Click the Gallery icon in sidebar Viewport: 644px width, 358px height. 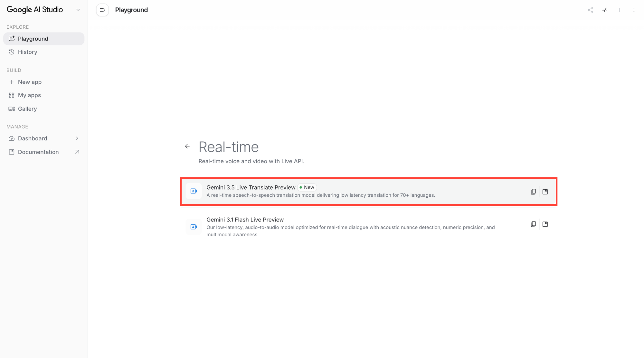click(x=12, y=109)
